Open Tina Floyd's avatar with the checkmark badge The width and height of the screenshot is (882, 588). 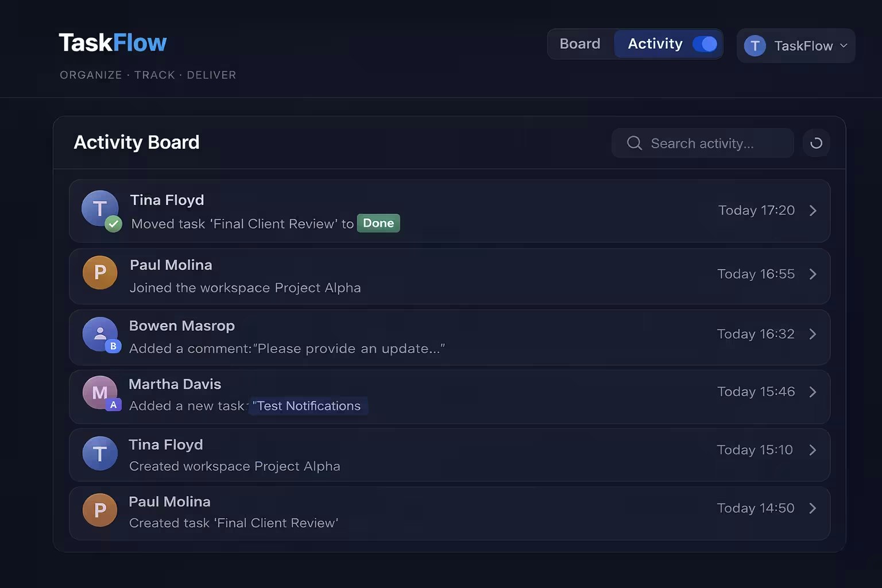(x=100, y=209)
